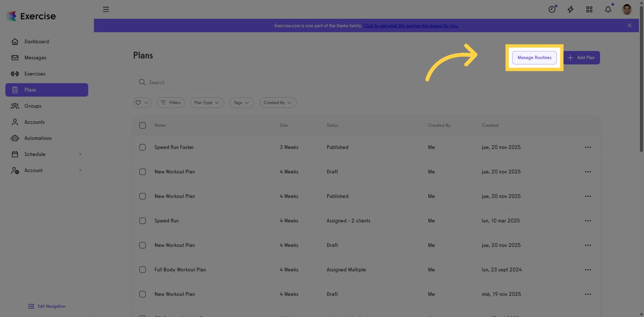Open the Accounts section

(x=34, y=122)
